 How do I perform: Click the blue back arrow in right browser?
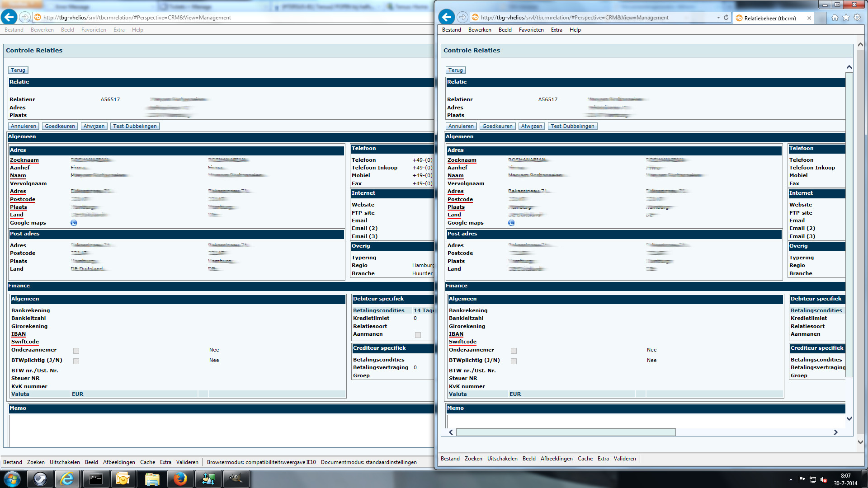click(447, 18)
